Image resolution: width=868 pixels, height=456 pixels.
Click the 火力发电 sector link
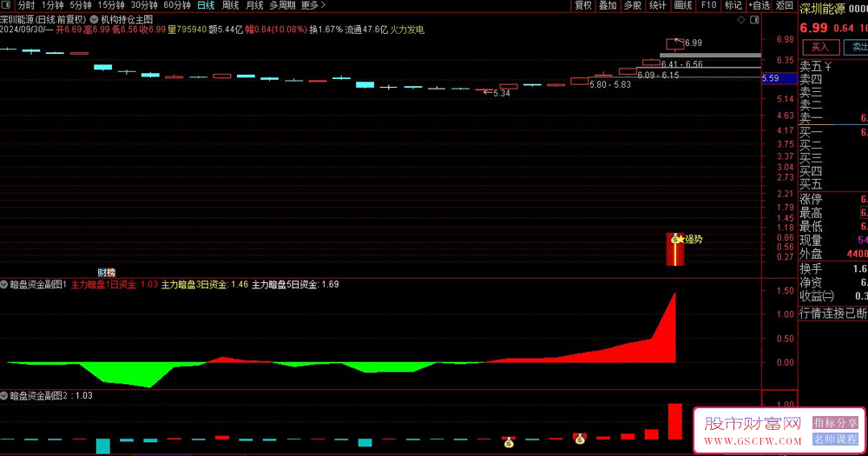[407, 30]
